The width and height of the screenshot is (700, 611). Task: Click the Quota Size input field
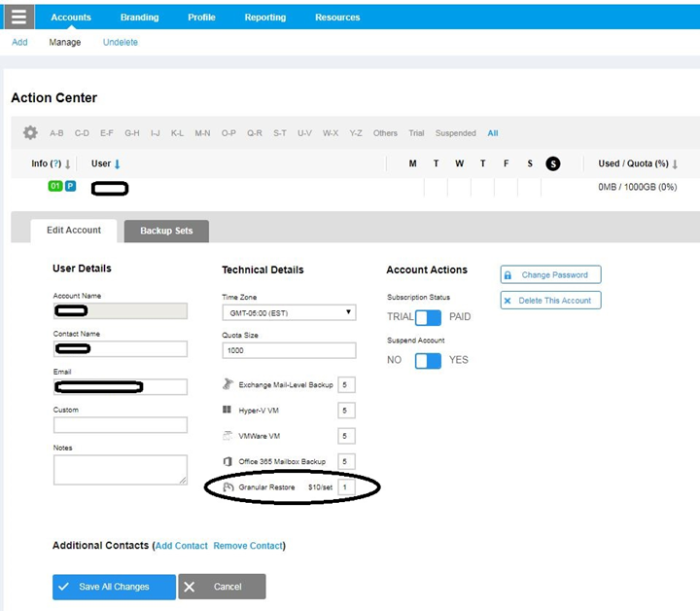coord(289,350)
